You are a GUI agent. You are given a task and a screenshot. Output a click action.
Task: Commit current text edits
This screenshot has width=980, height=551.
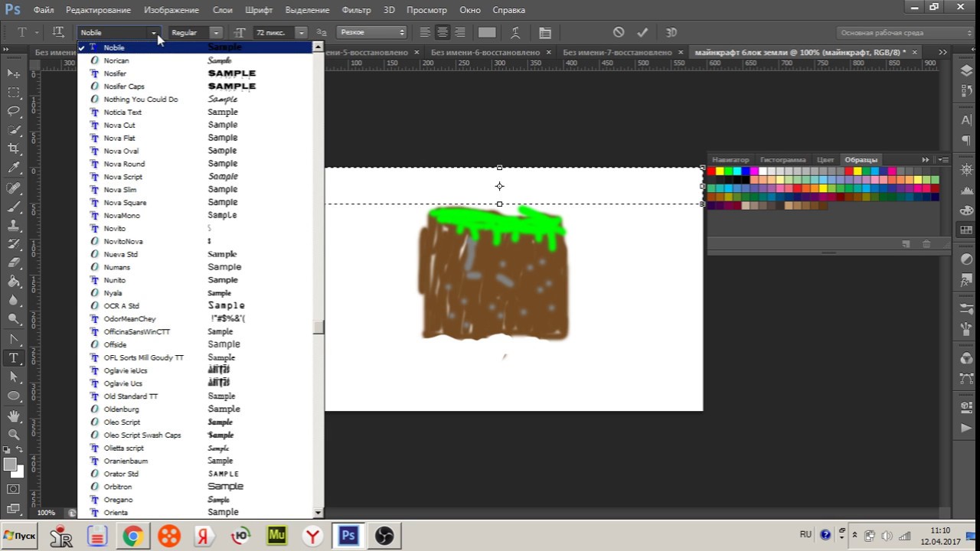(x=642, y=32)
